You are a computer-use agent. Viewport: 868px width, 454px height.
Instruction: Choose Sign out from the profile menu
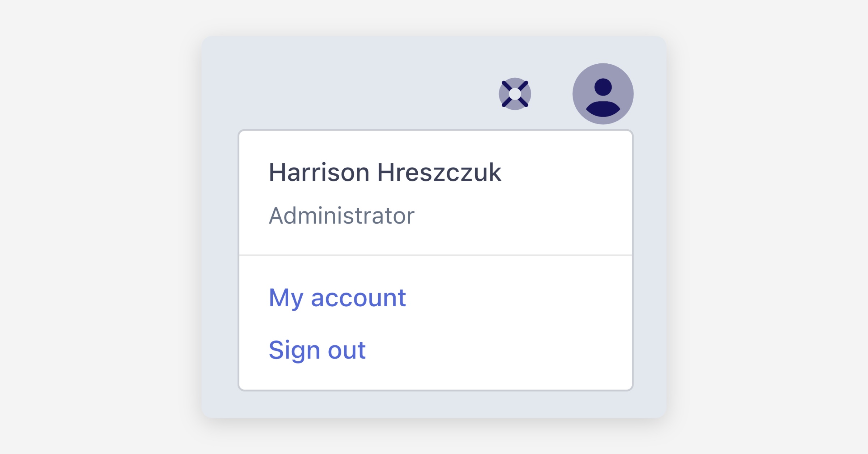317,350
